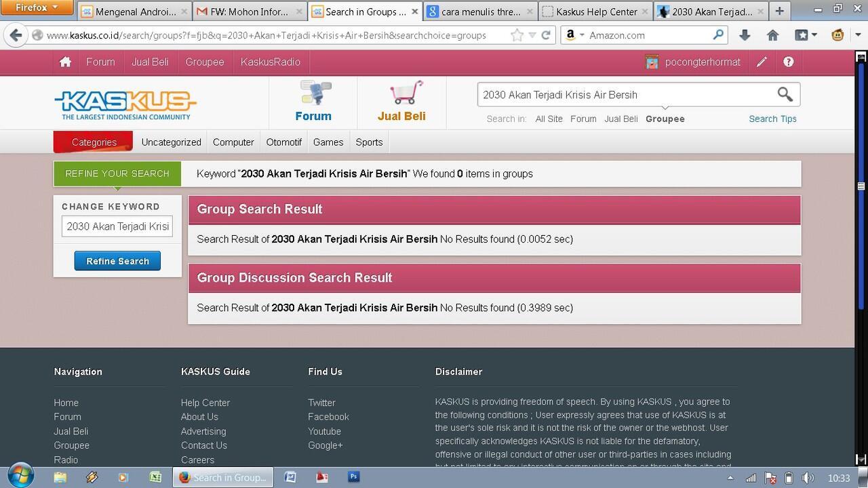Show hidden tray icons arrow
Image resolution: width=868 pixels, height=488 pixels.
click(x=730, y=478)
